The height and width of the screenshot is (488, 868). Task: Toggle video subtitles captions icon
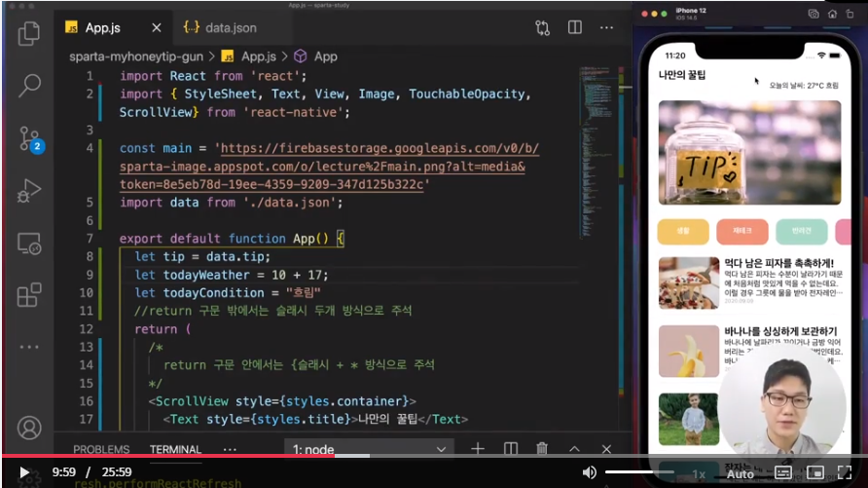pyautogui.click(x=782, y=472)
